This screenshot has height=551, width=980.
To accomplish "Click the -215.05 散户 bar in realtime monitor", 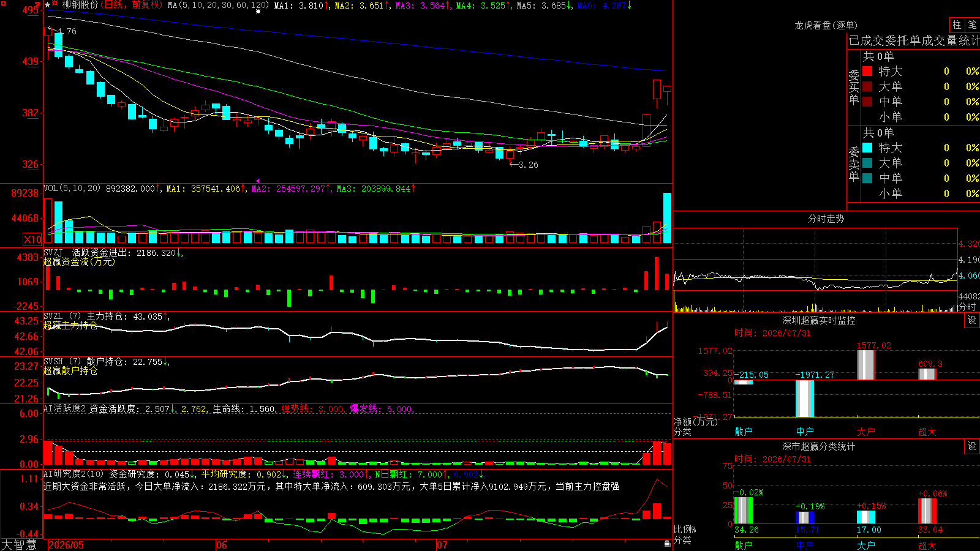I will pyautogui.click(x=744, y=383).
